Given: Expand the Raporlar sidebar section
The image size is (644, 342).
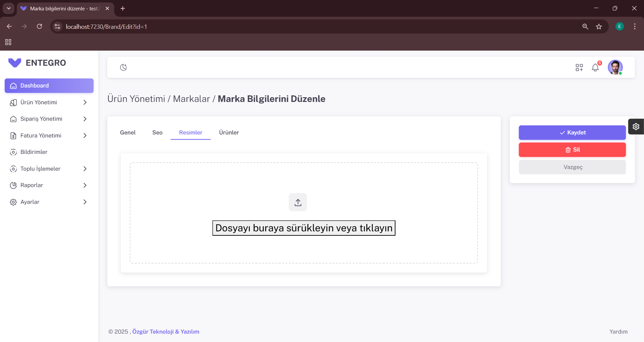Looking at the screenshot, I should 49,185.
